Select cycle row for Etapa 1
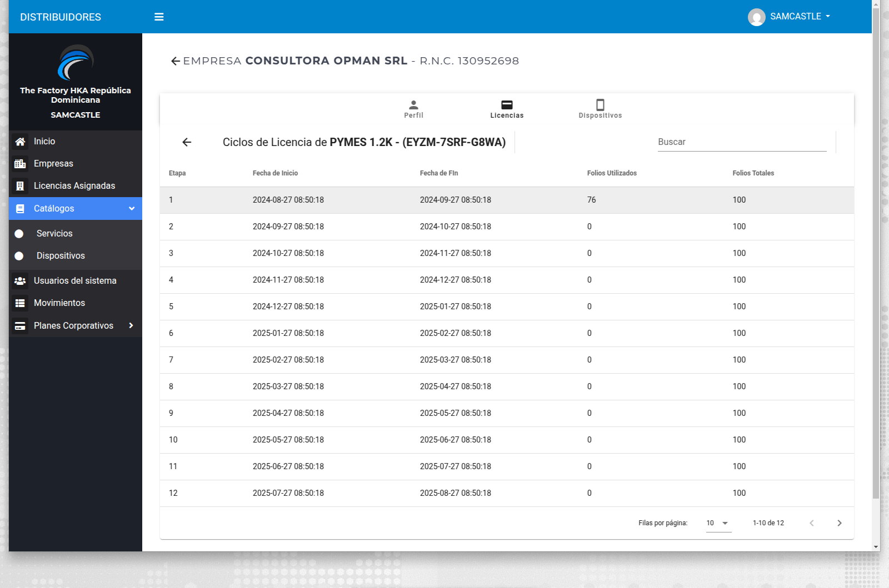The image size is (889, 588). coord(507,200)
